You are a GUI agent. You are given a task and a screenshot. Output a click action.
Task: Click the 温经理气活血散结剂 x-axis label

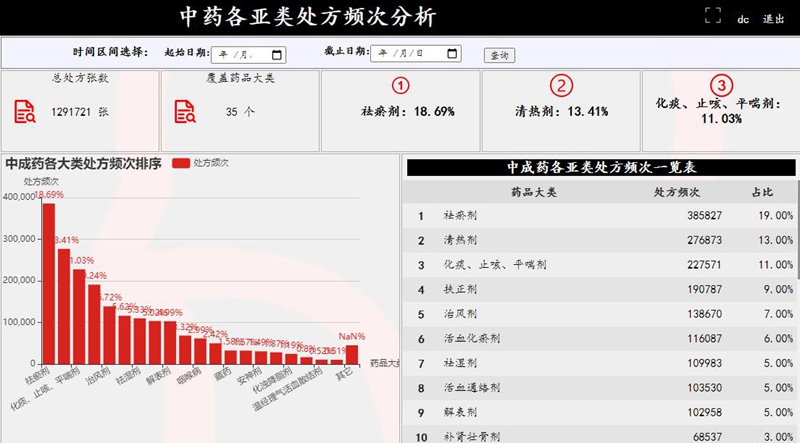click(x=288, y=389)
